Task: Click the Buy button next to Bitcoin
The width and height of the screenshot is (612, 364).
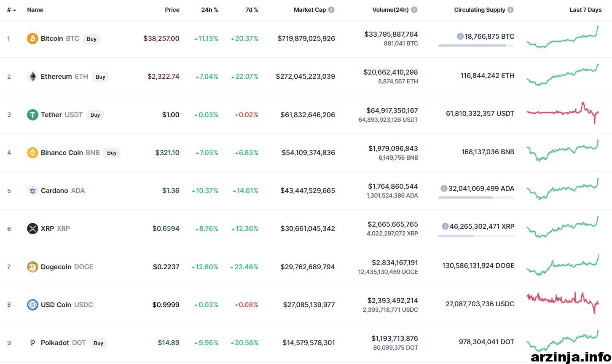Action: pyautogui.click(x=91, y=39)
